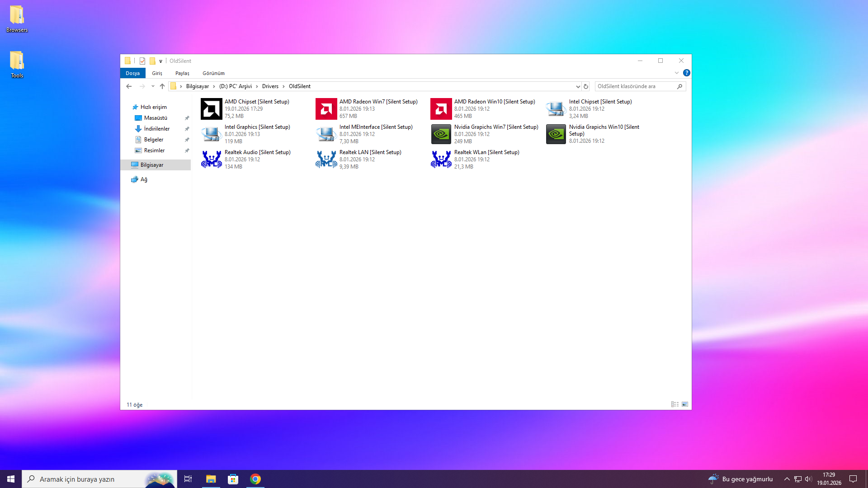Viewport: 868px width, 488px height.
Task: Open Windows Start menu
Action: pos(11,479)
